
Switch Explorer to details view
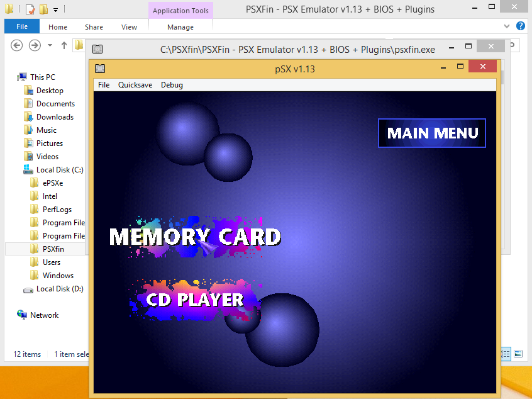coord(506,354)
